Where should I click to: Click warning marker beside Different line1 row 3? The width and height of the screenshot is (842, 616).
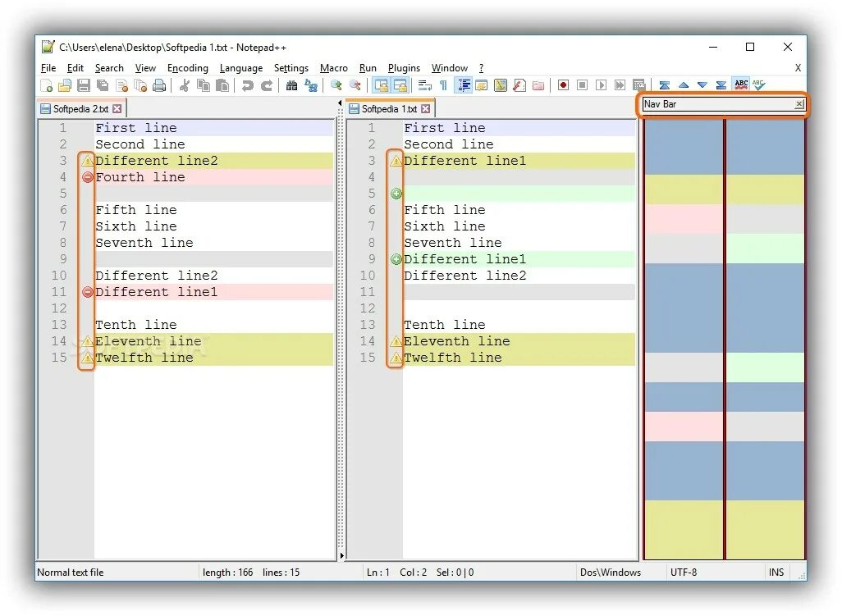click(x=396, y=161)
